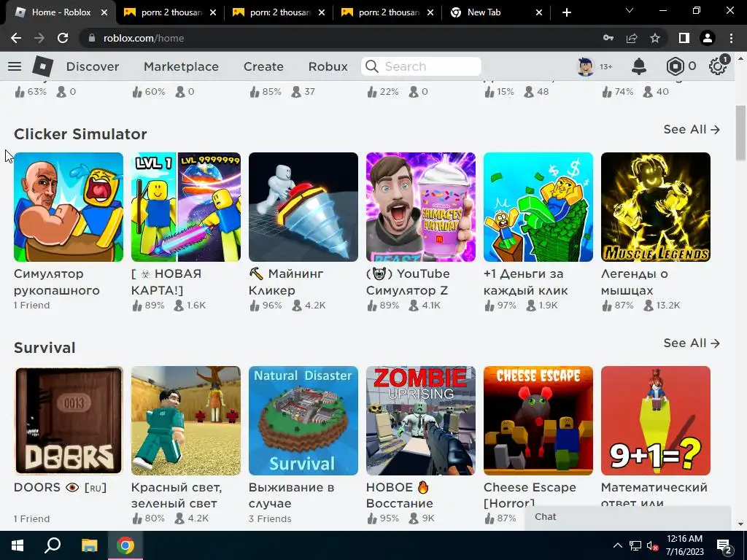View site information lock icon
The width and height of the screenshot is (747, 560).
coord(92,38)
